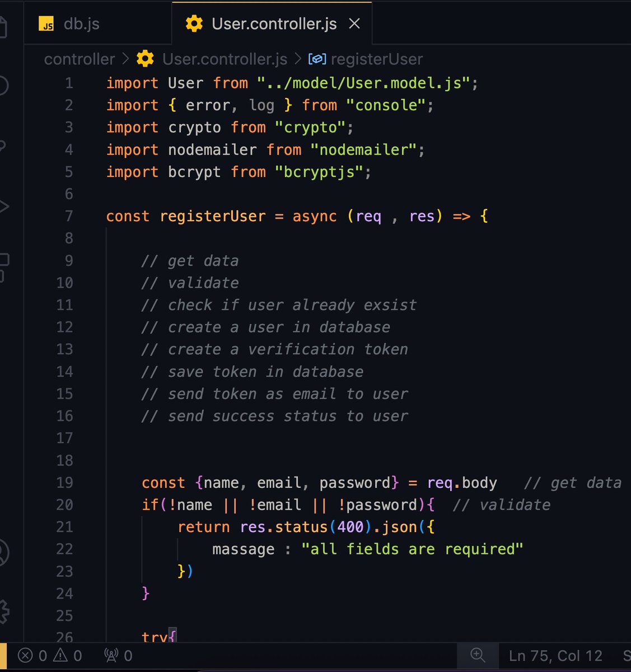631x672 pixels.
Task: Click the comment "// validate" on line 10
Action: point(190,283)
